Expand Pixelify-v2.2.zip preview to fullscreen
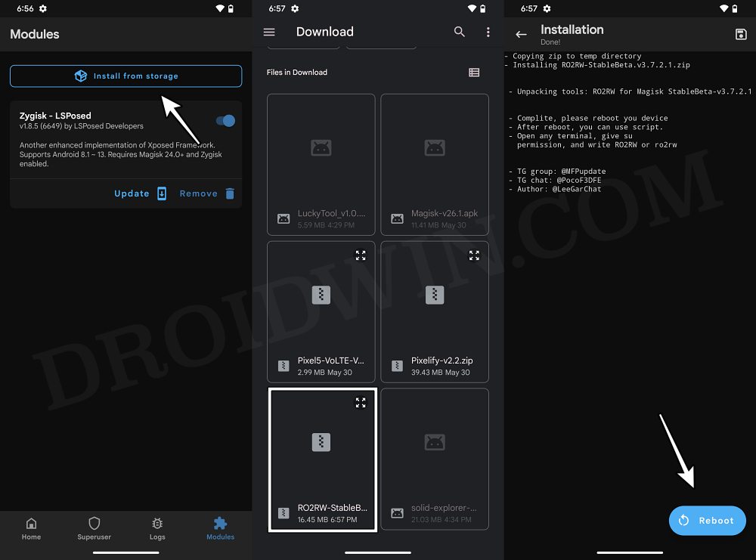This screenshot has height=560, width=756. tap(474, 255)
